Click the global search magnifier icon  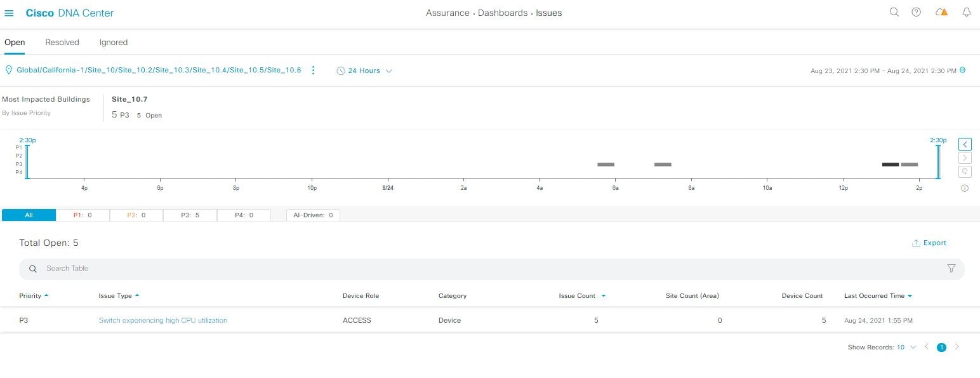(894, 12)
